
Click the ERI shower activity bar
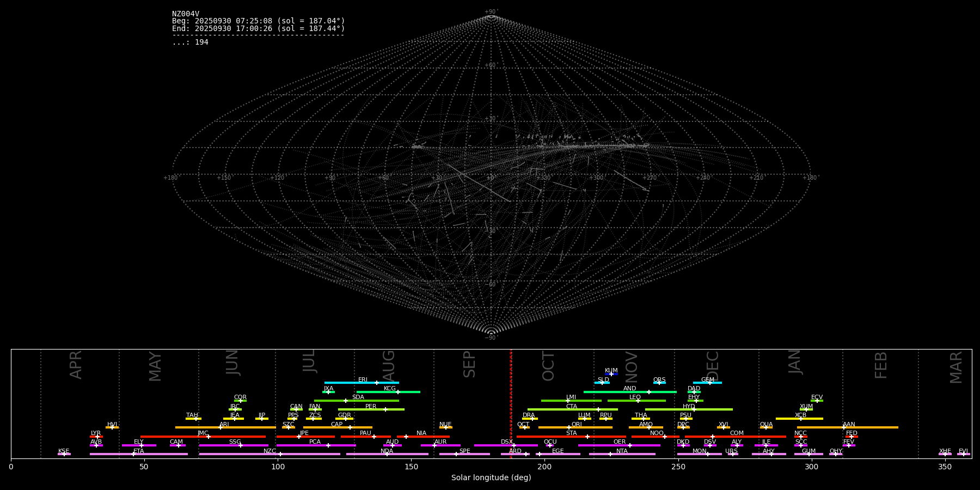[x=362, y=383]
